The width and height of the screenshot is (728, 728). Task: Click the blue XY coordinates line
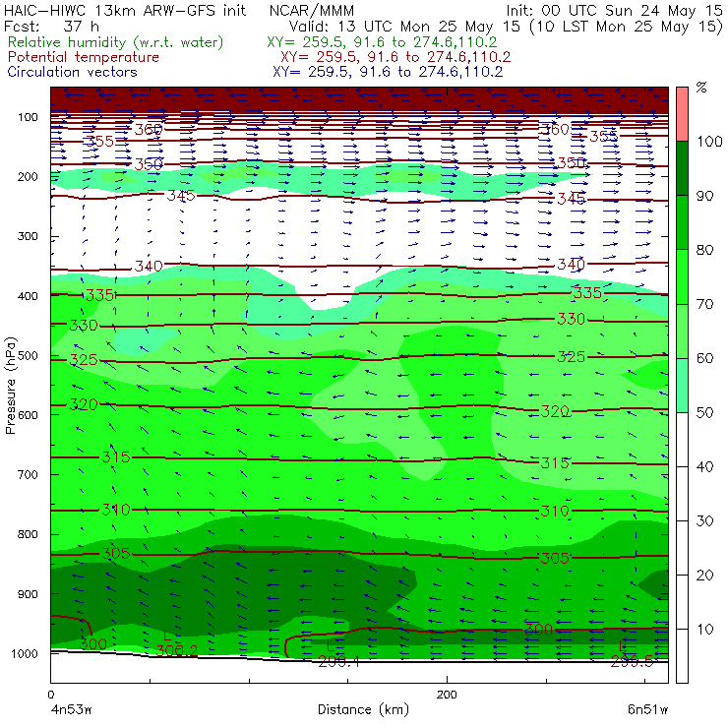(388, 72)
